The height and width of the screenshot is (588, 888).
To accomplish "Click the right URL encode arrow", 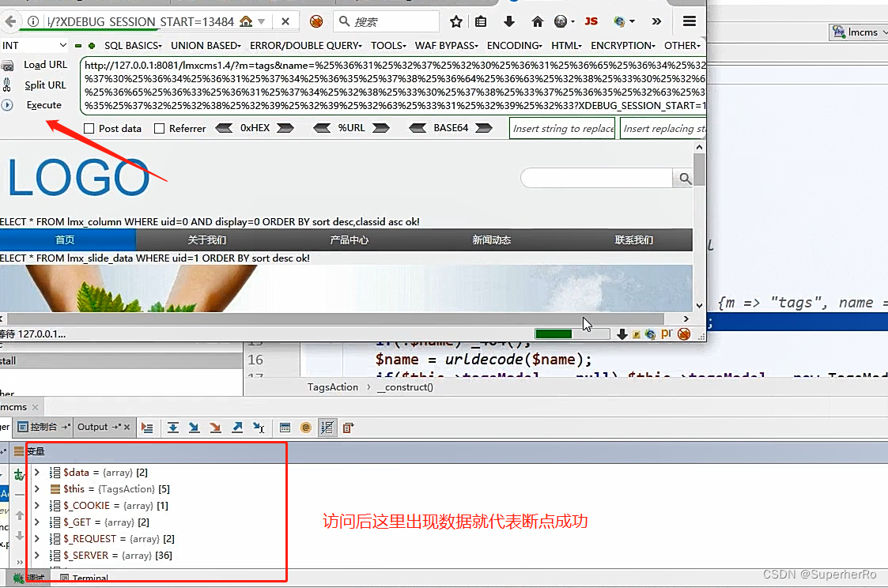I will pyautogui.click(x=380, y=128).
